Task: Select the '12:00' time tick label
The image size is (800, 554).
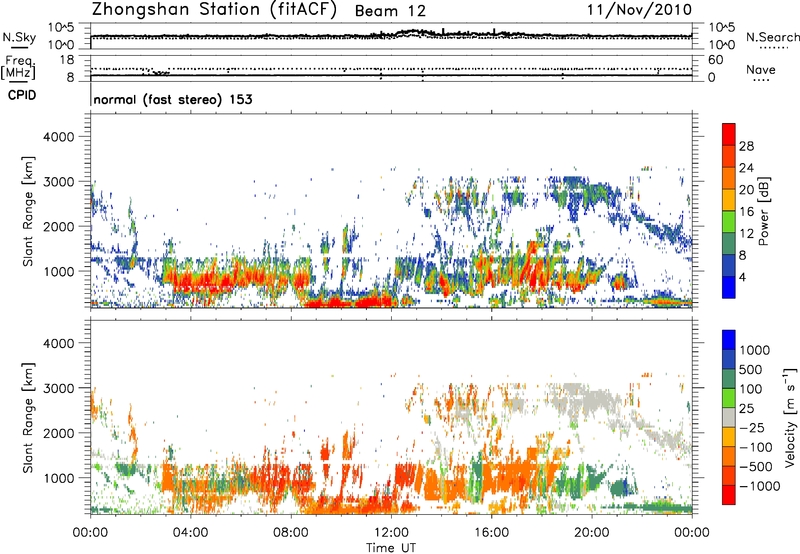Action: coord(391,533)
